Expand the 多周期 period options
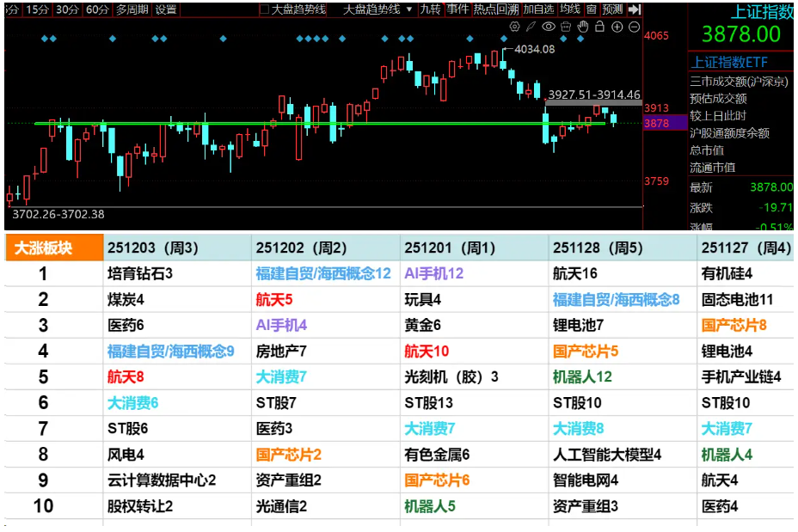The width and height of the screenshot is (798, 532). (x=132, y=9)
